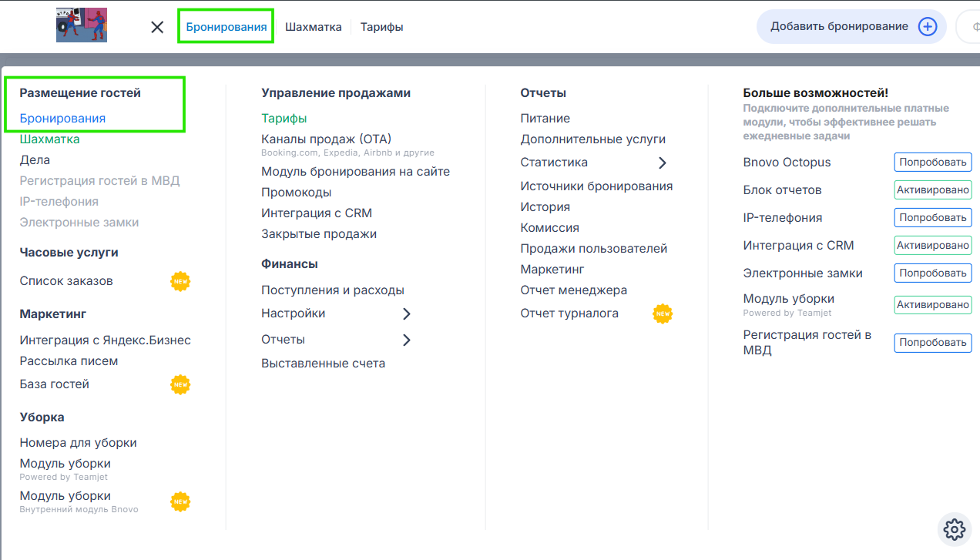
Task: Open Поступления и расходы
Action: (x=332, y=290)
